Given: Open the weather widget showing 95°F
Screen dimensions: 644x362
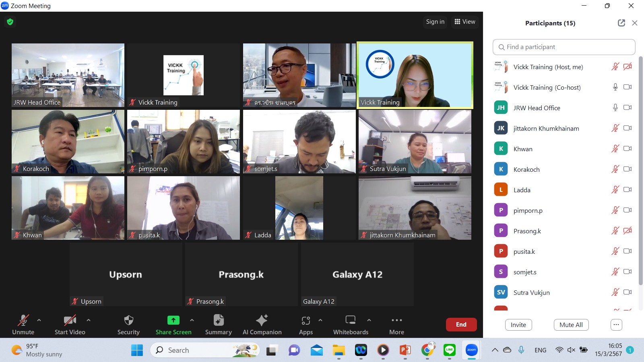Looking at the screenshot, I should [x=36, y=350].
